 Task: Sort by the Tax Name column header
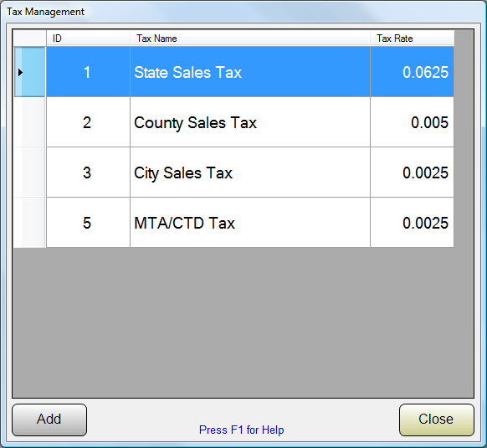click(x=250, y=39)
